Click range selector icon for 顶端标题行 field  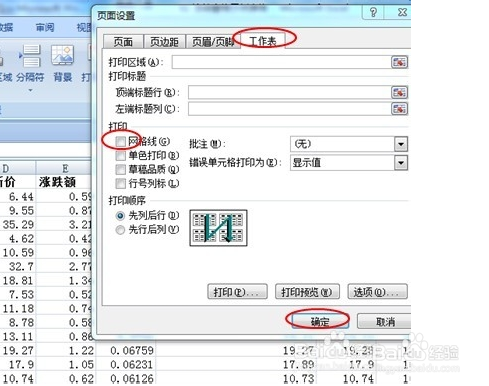coord(399,92)
